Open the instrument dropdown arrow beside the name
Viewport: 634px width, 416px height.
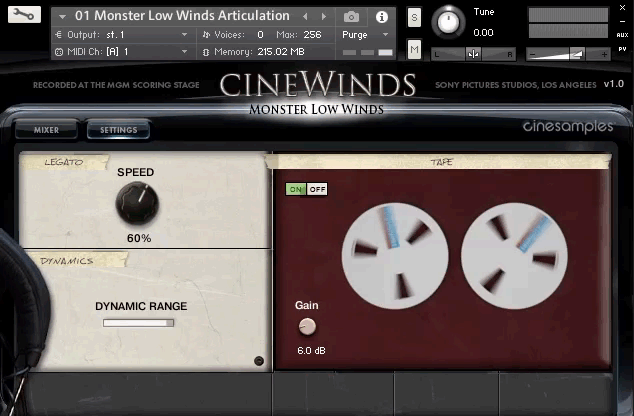tap(62, 17)
